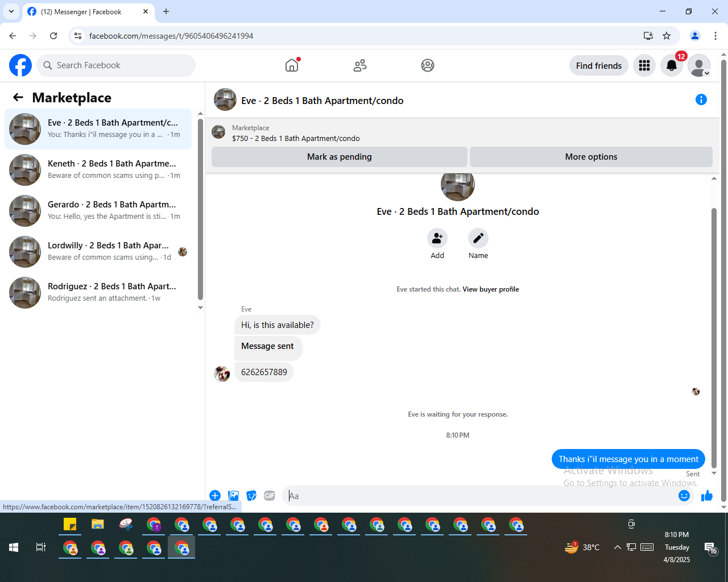
Task: Click the Add person icon
Action: pyautogui.click(x=437, y=238)
